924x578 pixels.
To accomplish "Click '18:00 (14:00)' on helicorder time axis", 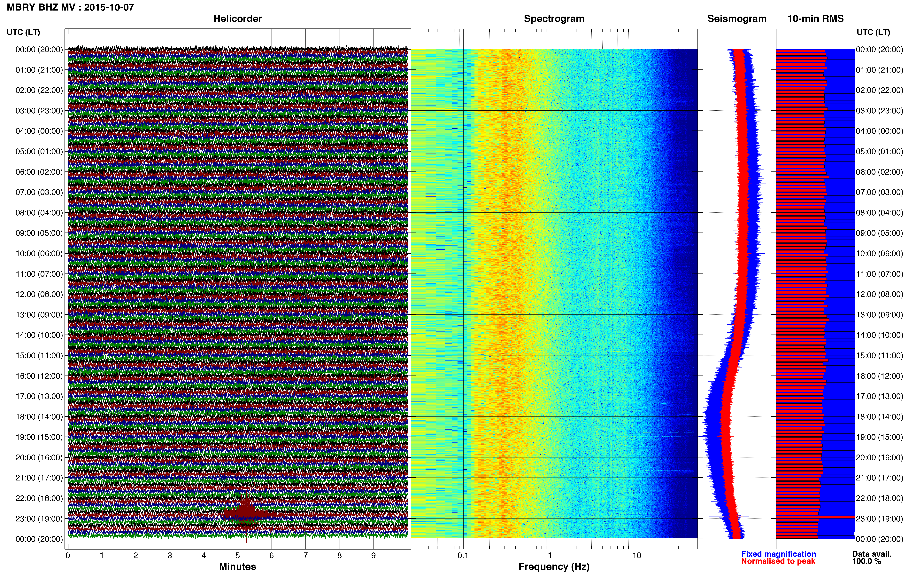I will pos(39,417).
